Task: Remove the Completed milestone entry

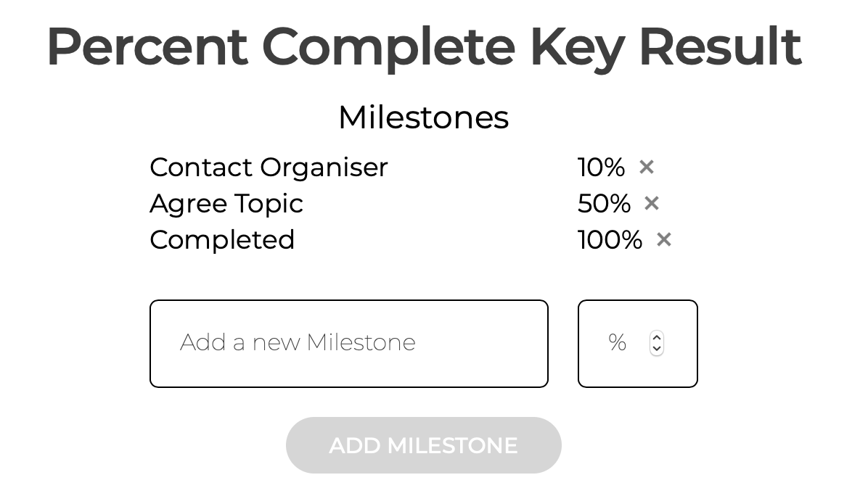Action: point(663,239)
